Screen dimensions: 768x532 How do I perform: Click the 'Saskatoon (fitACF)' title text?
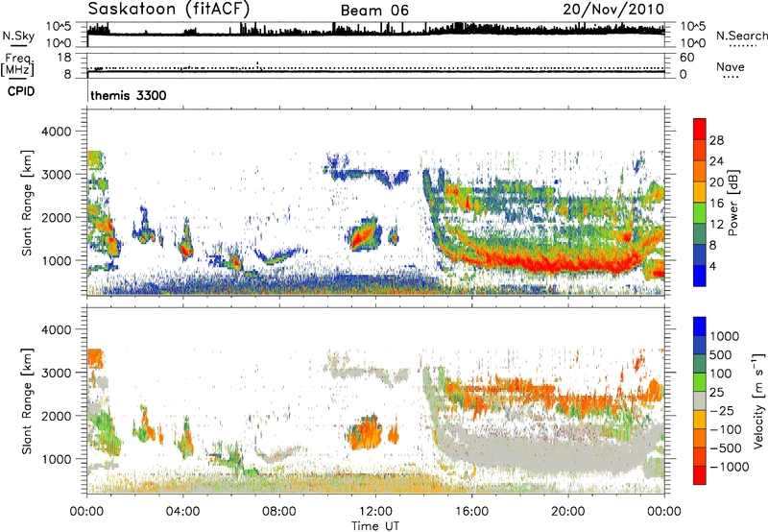[x=169, y=9]
